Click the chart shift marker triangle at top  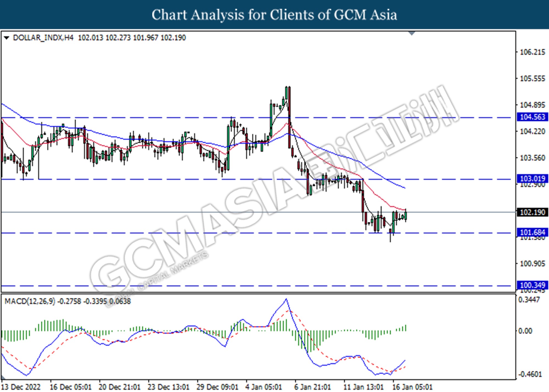(412, 33)
